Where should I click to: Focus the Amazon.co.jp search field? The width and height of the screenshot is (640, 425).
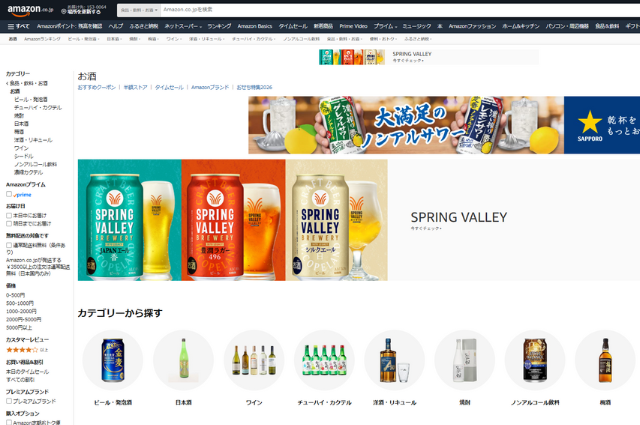[x=400, y=10]
